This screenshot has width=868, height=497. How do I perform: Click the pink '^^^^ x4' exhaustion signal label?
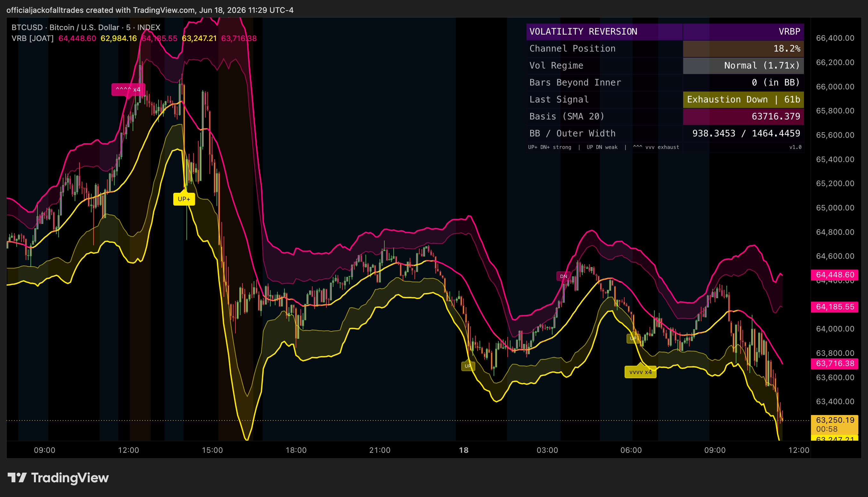[x=128, y=89]
